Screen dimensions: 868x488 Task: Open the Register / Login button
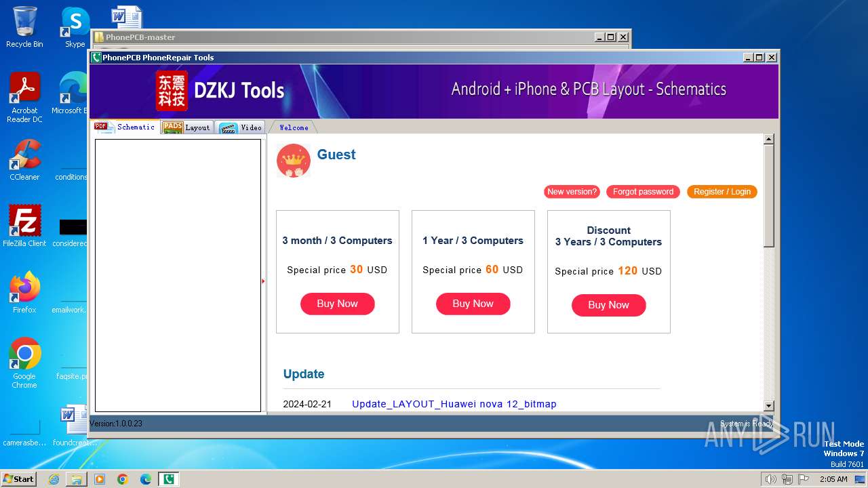pyautogui.click(x=722, y=192)
